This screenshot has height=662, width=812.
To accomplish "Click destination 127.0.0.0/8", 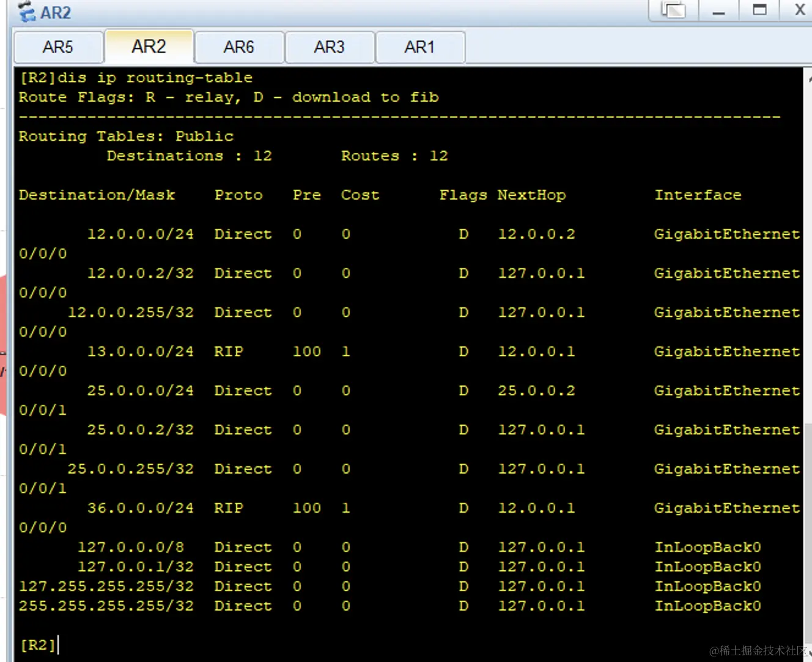I will click(131, 547).
